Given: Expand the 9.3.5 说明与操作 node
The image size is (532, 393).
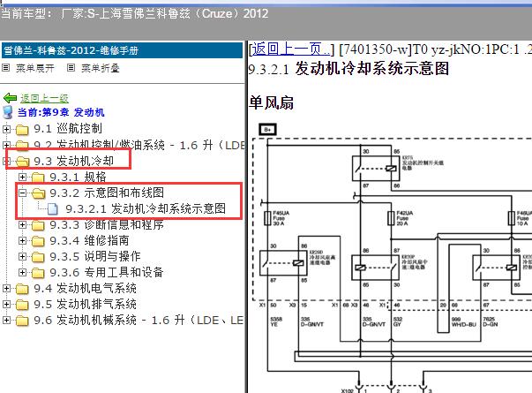Looking at the screenshot, I should (22, 257).
